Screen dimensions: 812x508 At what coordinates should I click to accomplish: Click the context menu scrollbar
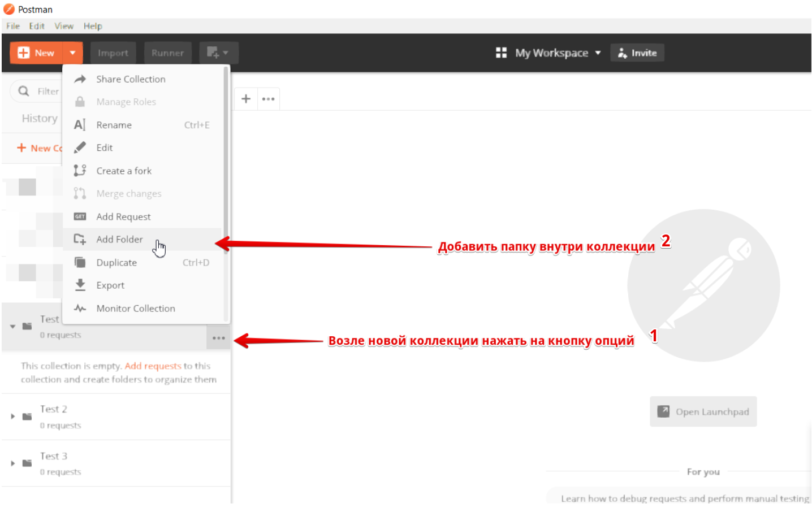point(226,160)
